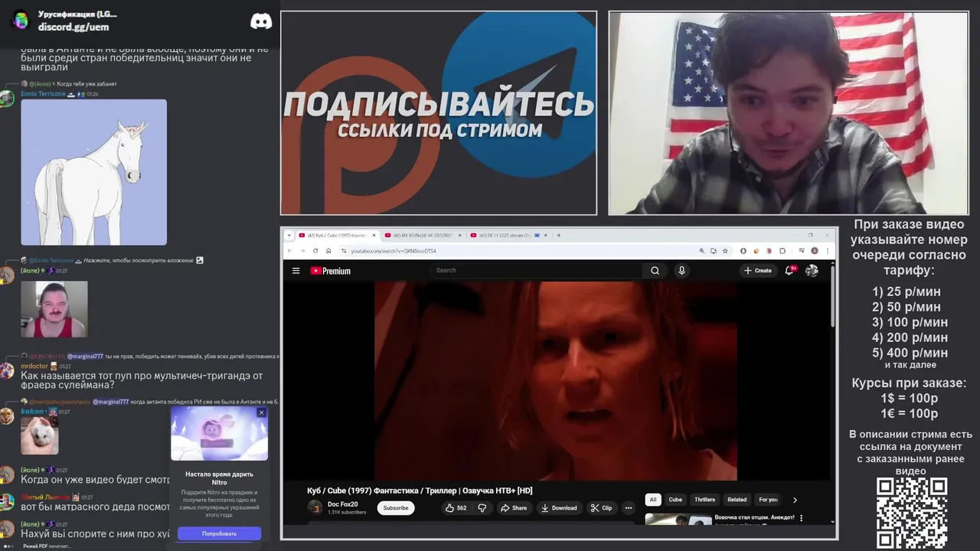The height and width of the screenshot is (551, 980).
Task: Click the Урусификация server icon
Action: (21, 21)
